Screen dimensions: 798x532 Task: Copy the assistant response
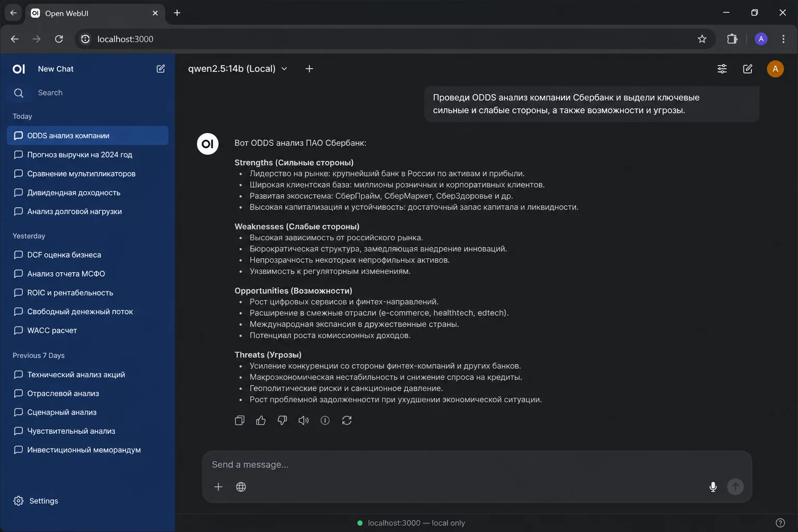click(240, 420)
